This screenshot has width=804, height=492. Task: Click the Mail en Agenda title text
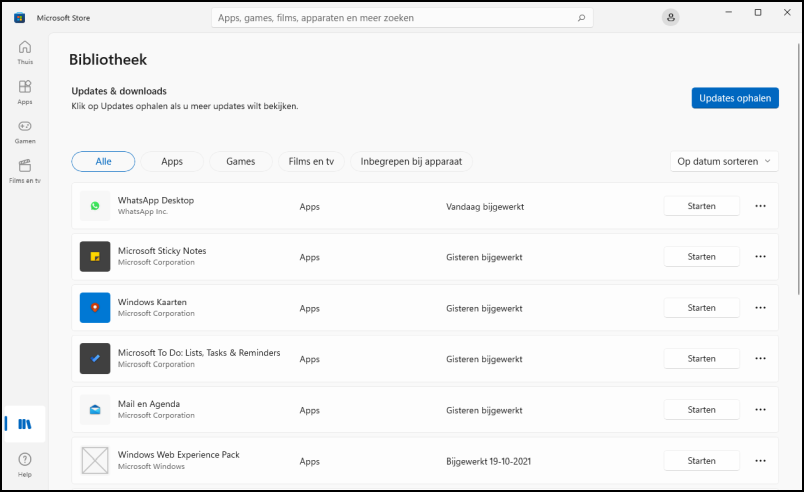(x=149, y=404)
